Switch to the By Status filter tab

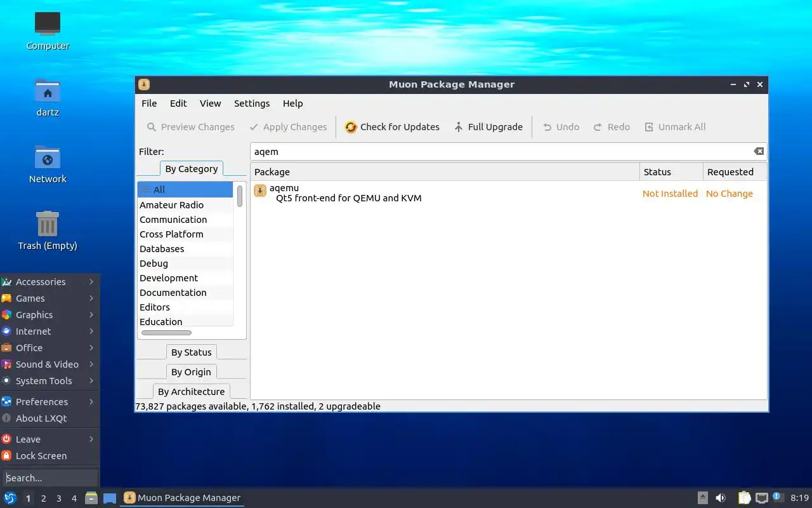tap(191, 352)
